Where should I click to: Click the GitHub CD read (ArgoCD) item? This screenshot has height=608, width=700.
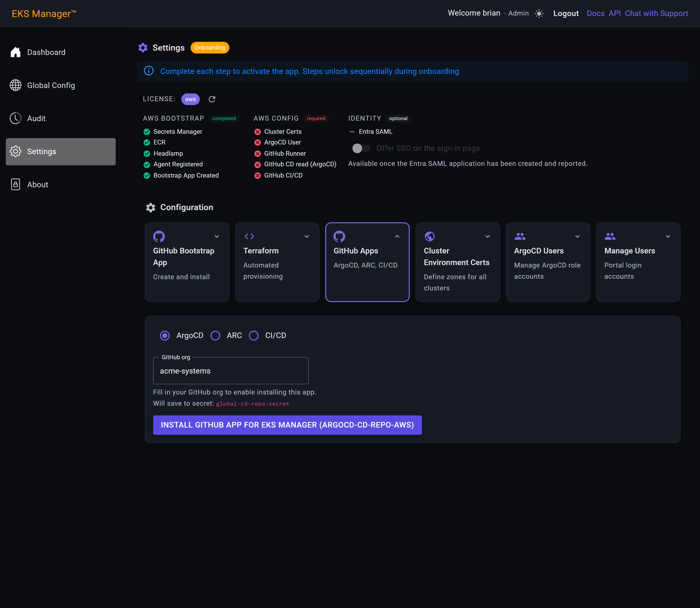pos(300,165)
